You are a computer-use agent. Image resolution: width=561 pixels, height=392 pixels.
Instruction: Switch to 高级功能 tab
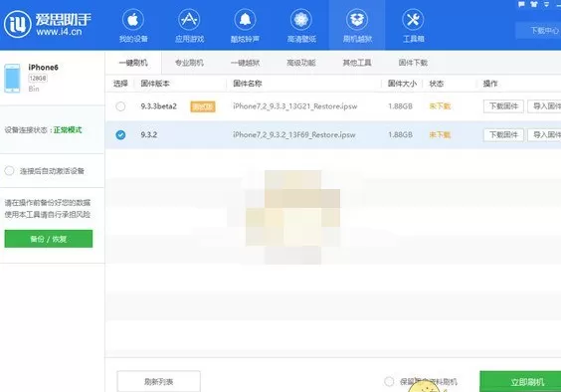[x=301, y=63]
